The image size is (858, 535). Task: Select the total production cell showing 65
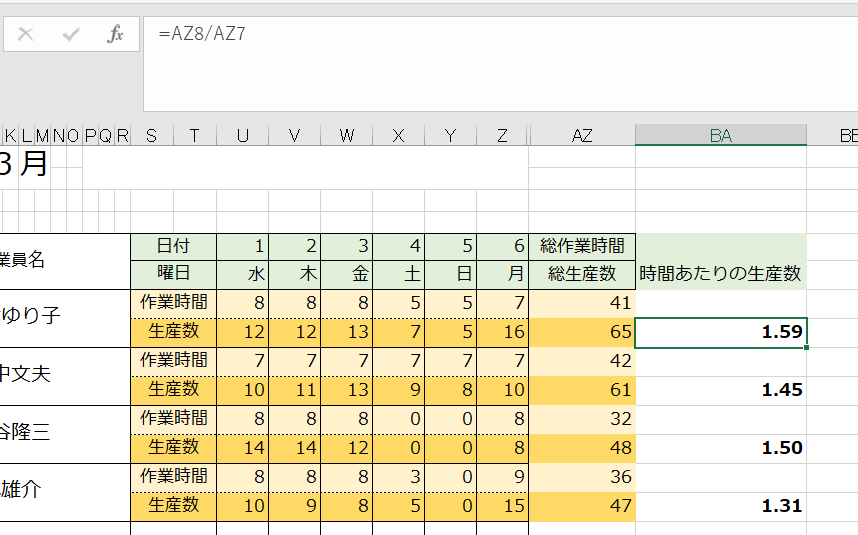tap(582, 332)
